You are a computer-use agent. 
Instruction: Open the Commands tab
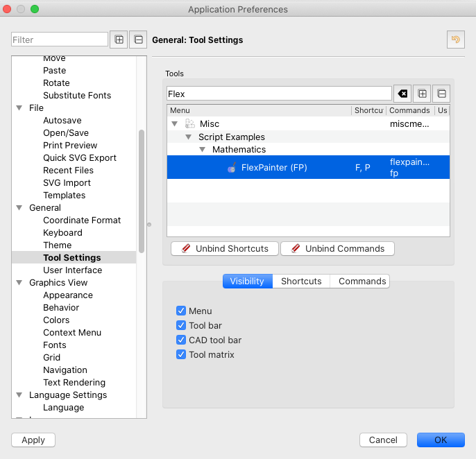tap(362, 281)
